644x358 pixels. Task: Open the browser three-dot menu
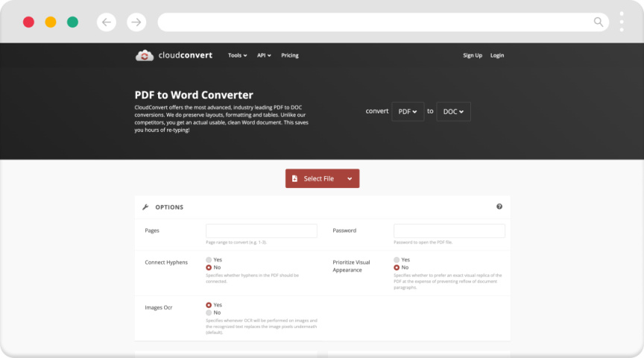(x=622, y=22)
